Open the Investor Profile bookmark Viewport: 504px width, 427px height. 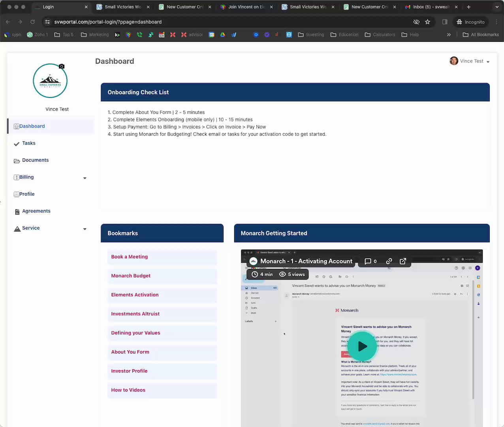(162, 371)
